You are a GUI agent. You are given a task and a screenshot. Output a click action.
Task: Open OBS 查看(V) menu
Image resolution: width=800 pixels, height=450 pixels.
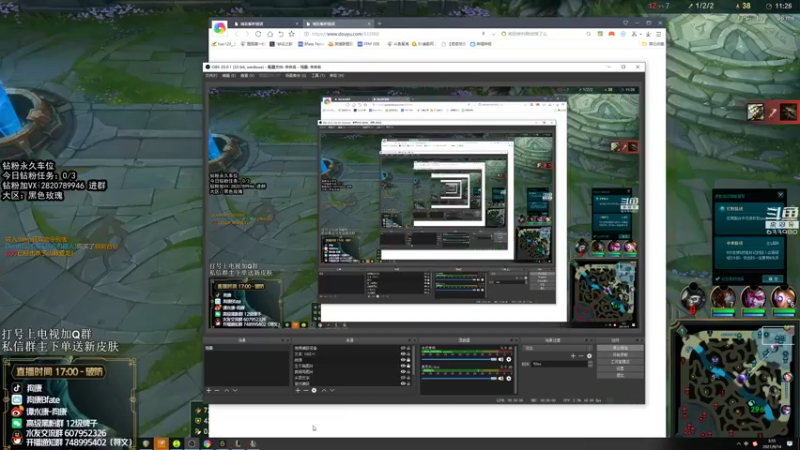point(247,76)
